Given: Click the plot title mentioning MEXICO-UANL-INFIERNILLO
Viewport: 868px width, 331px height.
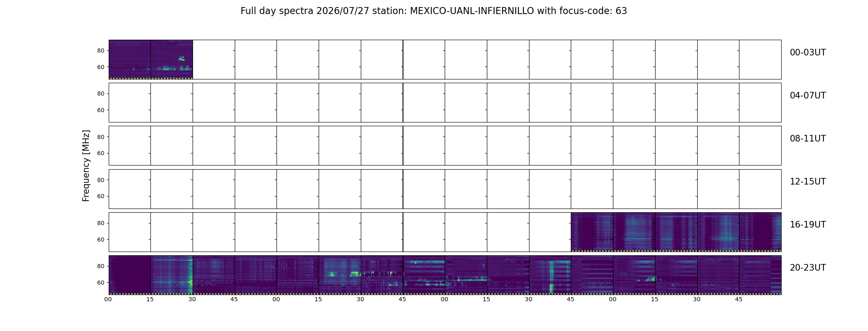Looking at the screenshot, I should [434, 11].
